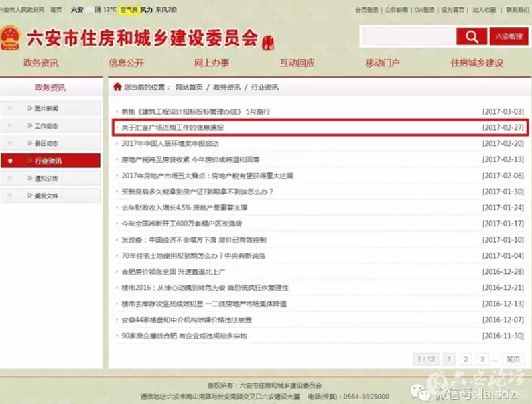Select 委发文件 in the sidebar
This screenshot has width=532, height=404.
[x=50, y=196]
